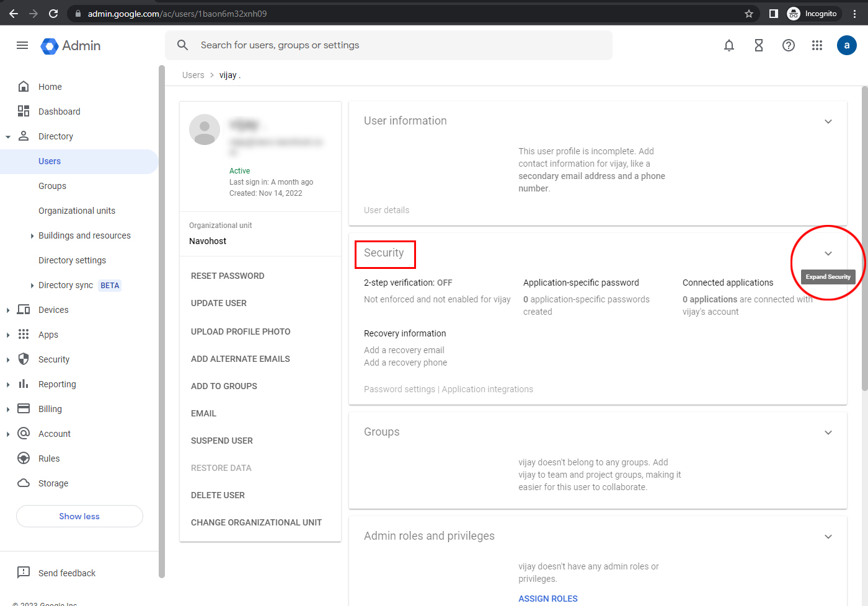
Task: Click the search users input field
Action: tap(397, 45)
